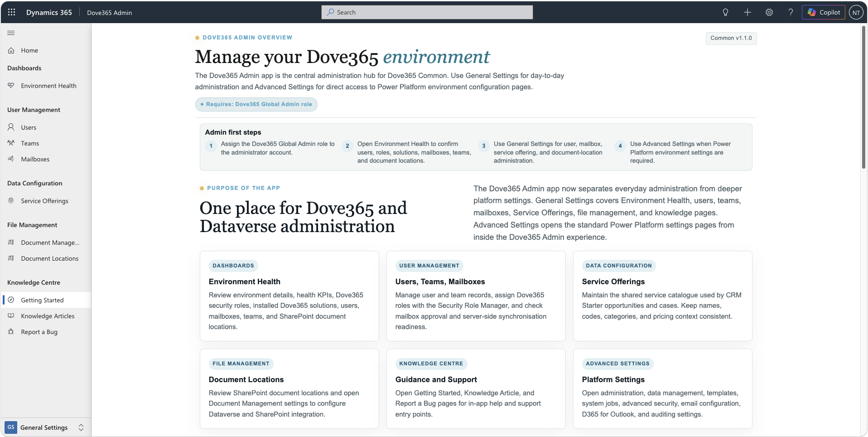Screen dimensions: 868x437
Task: Click the Requires Global Admin role badge
Action: (256, 104)
